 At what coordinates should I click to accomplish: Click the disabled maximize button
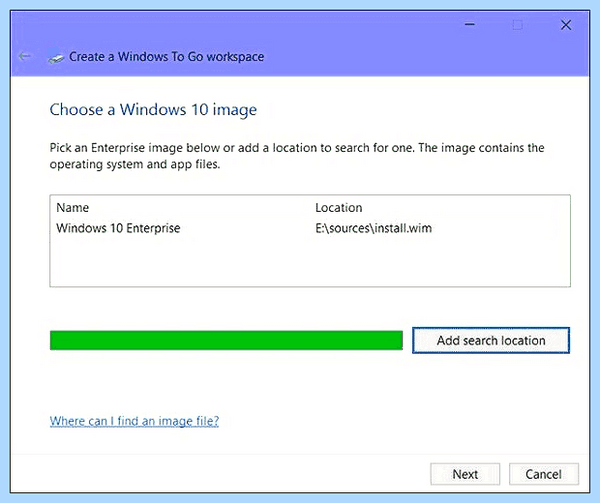click(517, 25)
